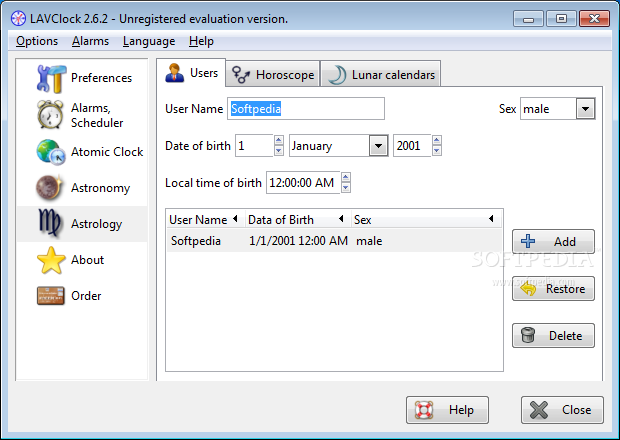
Task: Open the Options menu
Action: click(x=37, y=41)
